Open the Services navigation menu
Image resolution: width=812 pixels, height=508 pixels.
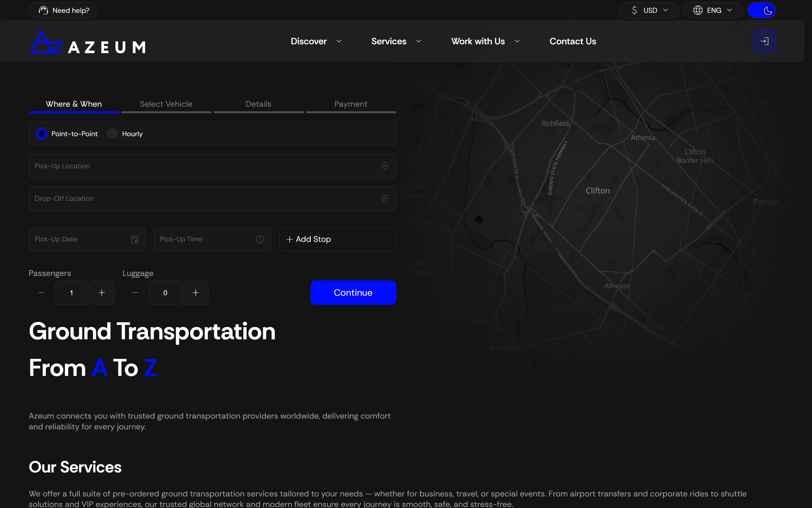pos(388,41)
